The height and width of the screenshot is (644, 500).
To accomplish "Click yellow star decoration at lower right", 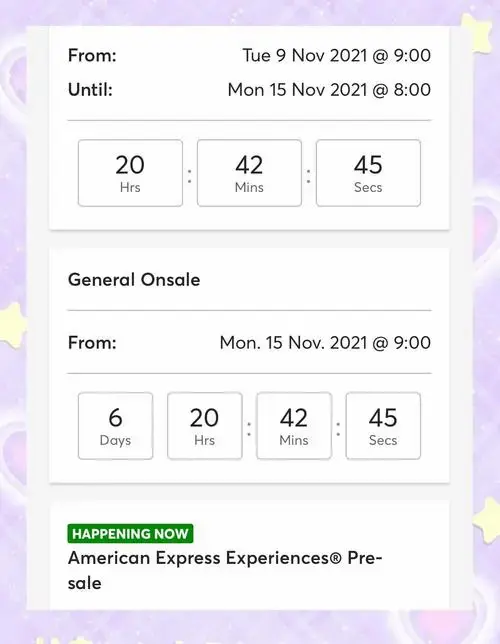I will point(487,521).
